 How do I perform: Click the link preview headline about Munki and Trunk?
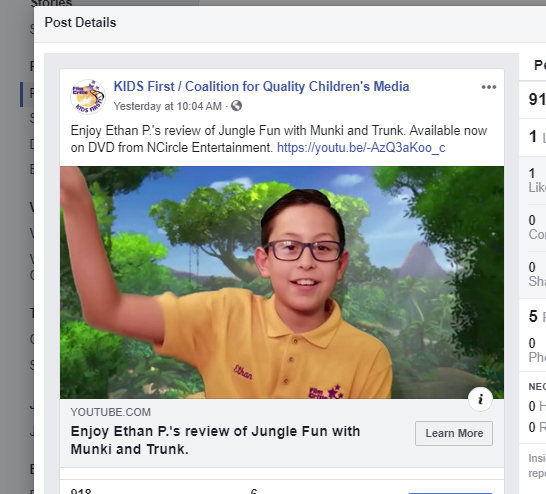(x=215, y=440)
